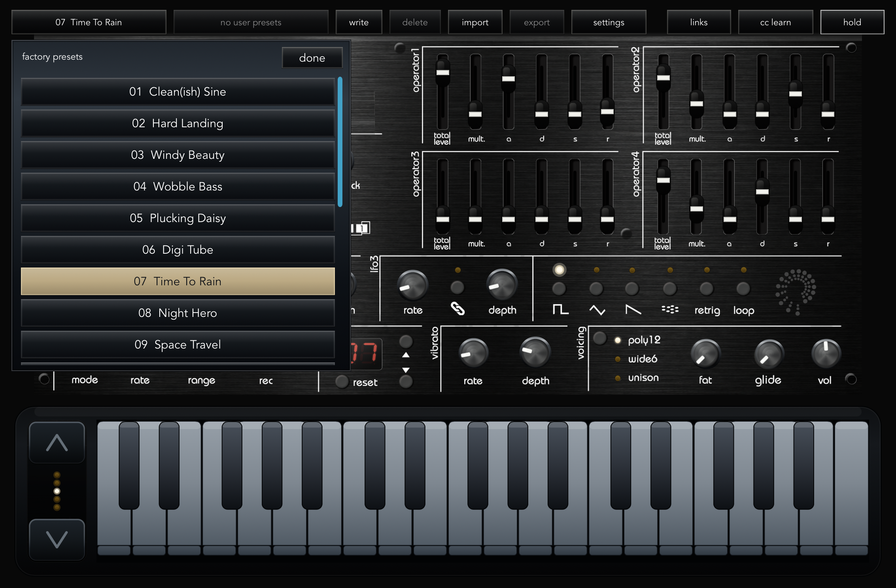Toggle the retrig button
896x588 pixels.
707,289
